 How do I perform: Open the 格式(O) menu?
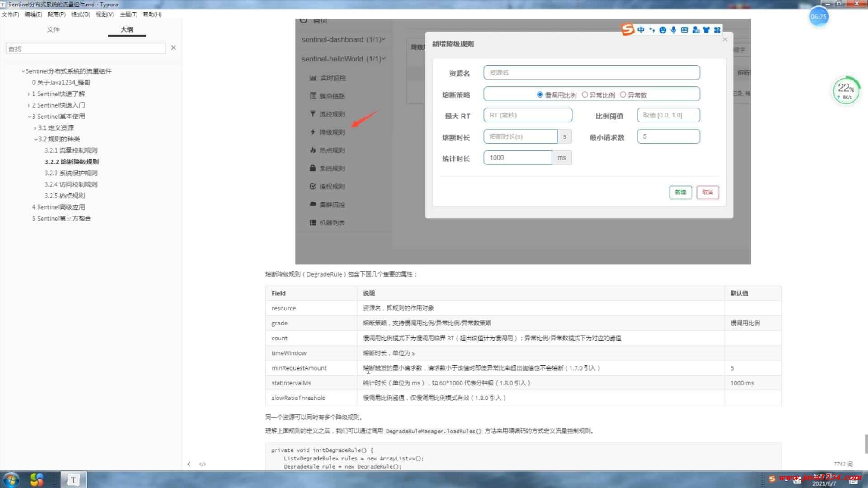[81, 14]
